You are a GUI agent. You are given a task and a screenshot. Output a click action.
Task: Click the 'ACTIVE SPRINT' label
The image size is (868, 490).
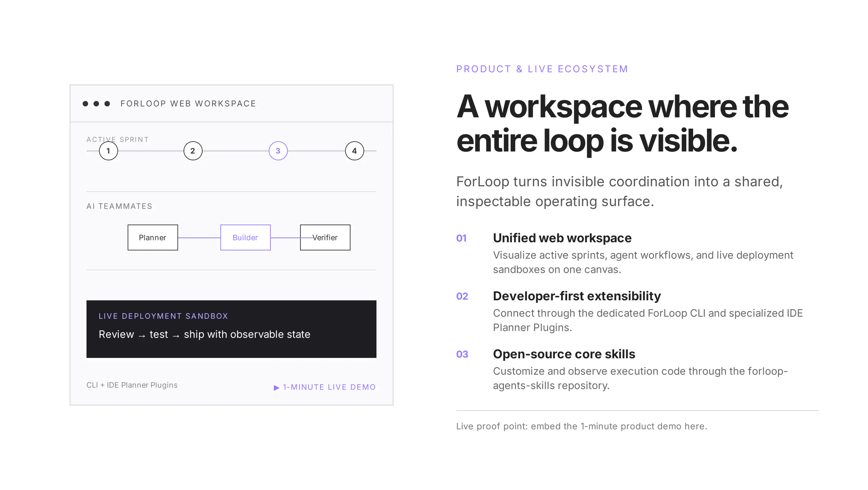[x=118, y=140]
